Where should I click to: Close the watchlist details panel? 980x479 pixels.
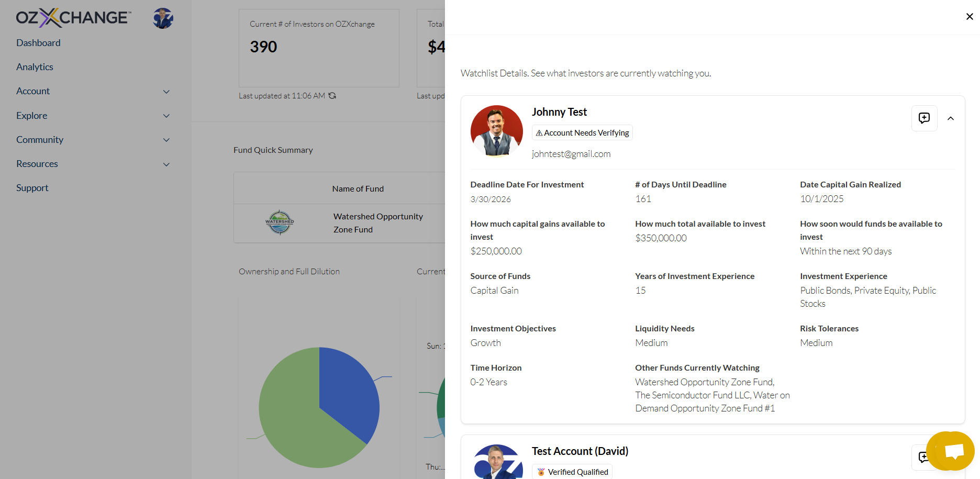click(x=969, y=17)
